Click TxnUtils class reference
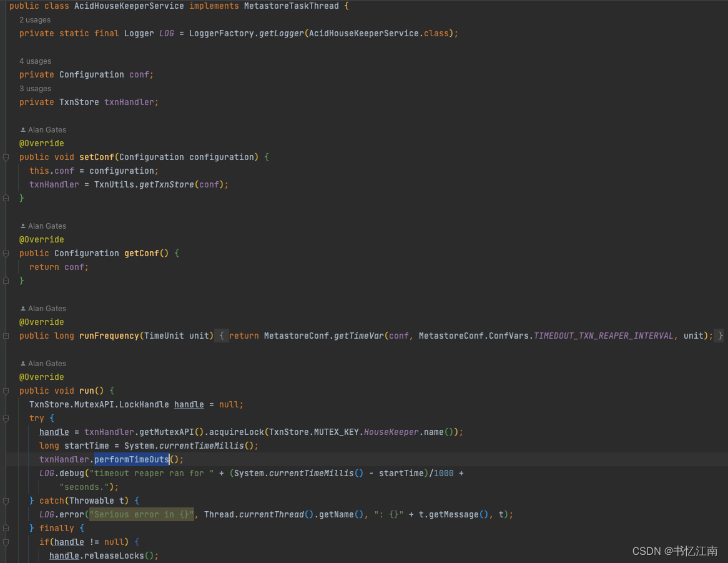 114,185
